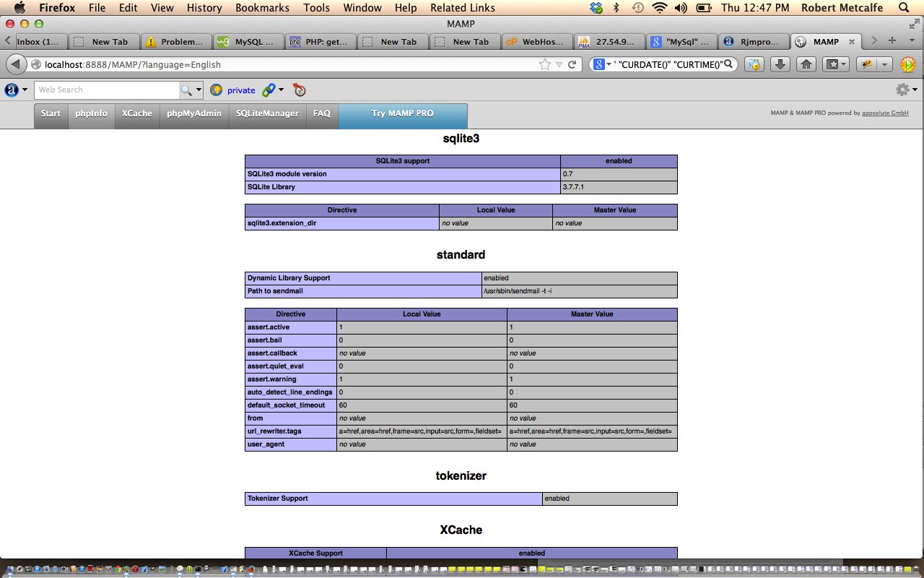Open the Bookmarks menu toolbar button
Image resolution: width=924 pixels, height=578 pixels.
point(834,64)
